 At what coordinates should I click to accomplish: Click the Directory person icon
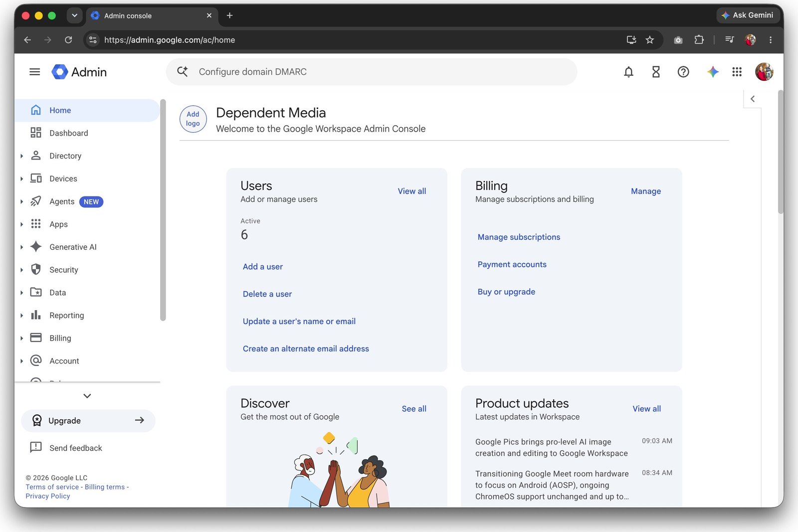36,156
